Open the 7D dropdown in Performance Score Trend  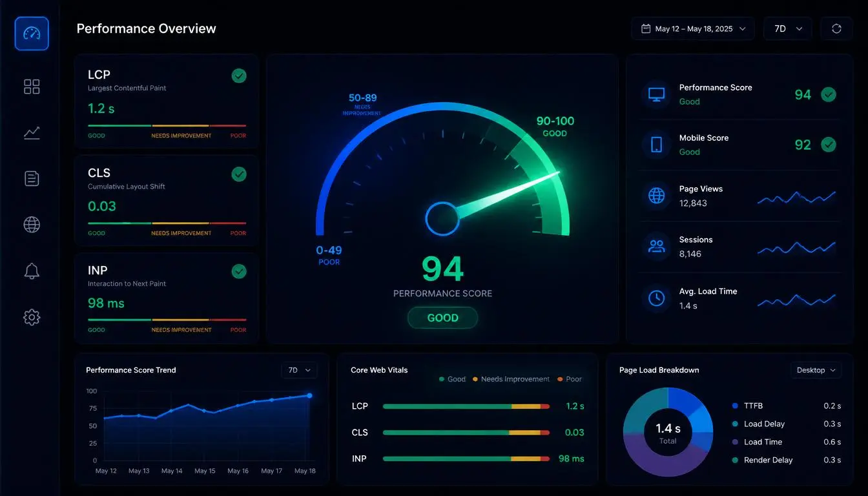click(x=299, y=370)
